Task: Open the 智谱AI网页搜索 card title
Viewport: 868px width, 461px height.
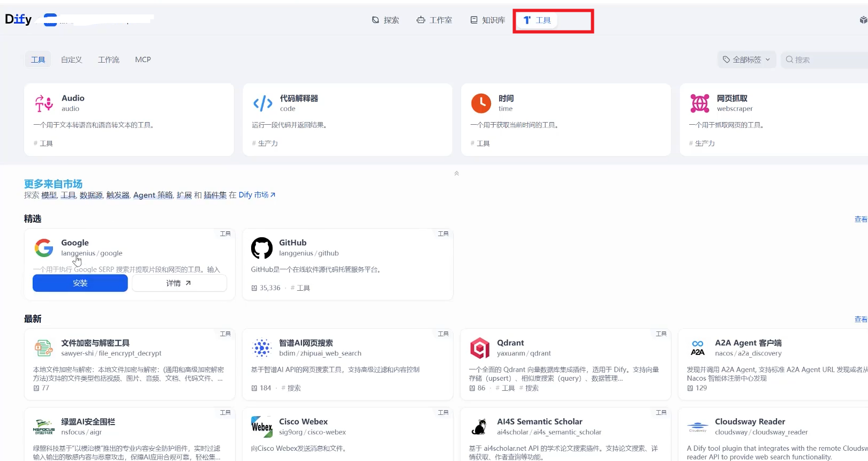Action: pos(306,343)
